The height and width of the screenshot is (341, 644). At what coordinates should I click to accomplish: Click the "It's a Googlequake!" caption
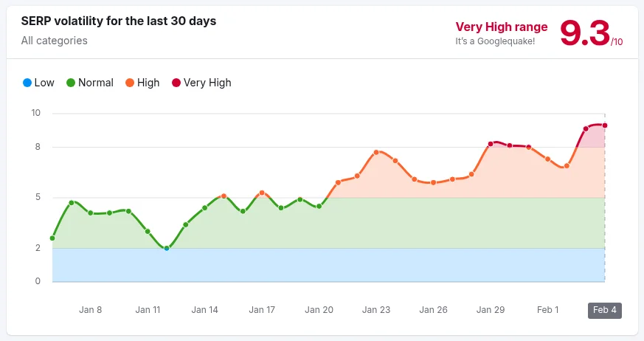[x=495, y=41]
